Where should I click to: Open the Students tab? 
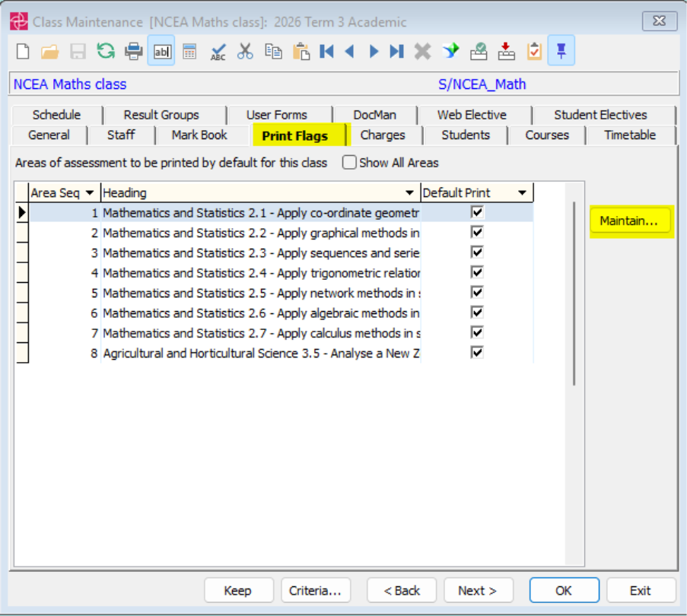pos(466,135)
